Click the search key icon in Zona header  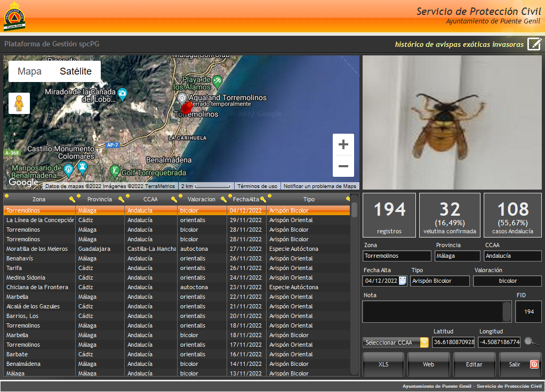click(72, 199)
